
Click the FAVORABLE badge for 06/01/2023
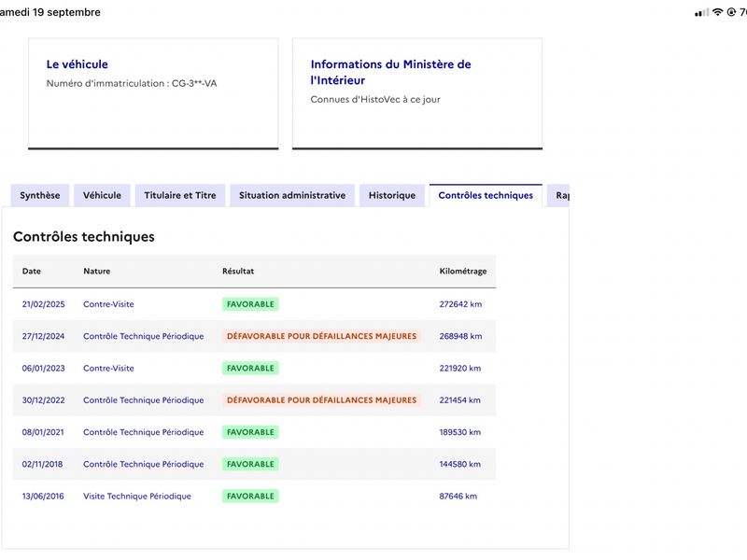250,368
